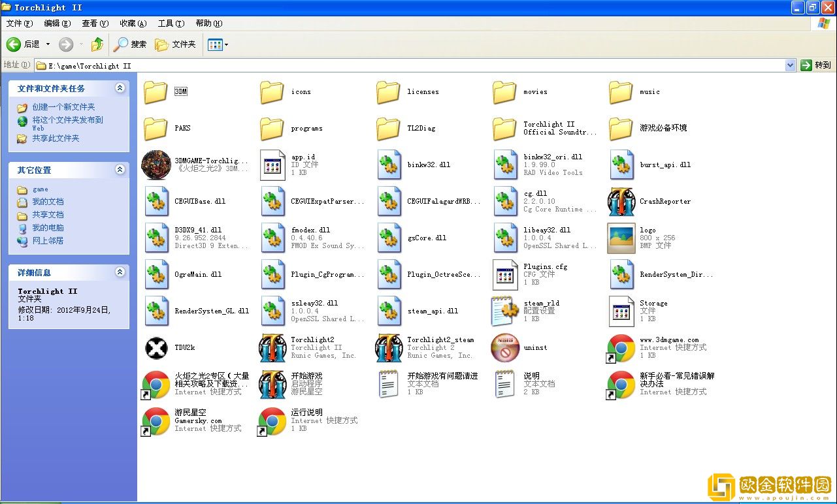837x504 pixels.
Task: Open the TL2Diag folder
Action: pos(388,129)
